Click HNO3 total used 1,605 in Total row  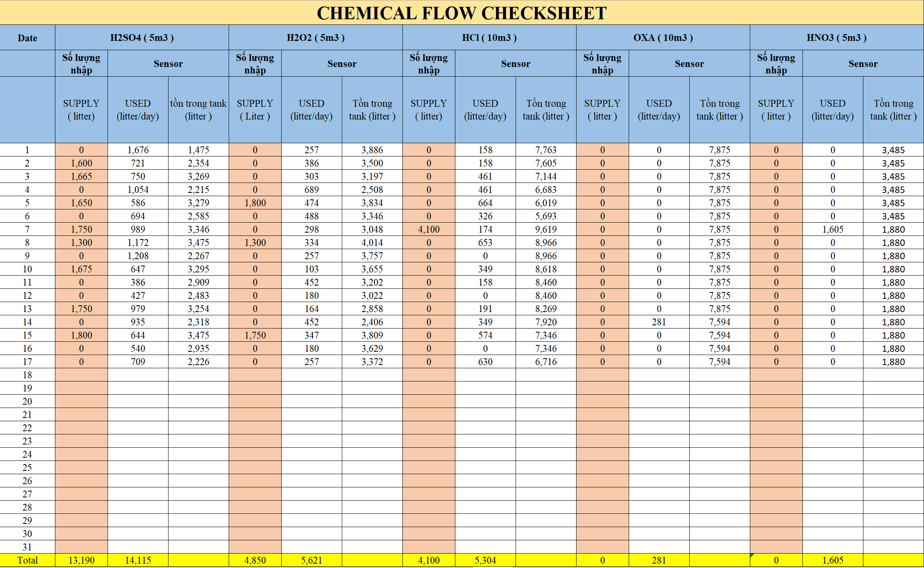coord(833,560)
